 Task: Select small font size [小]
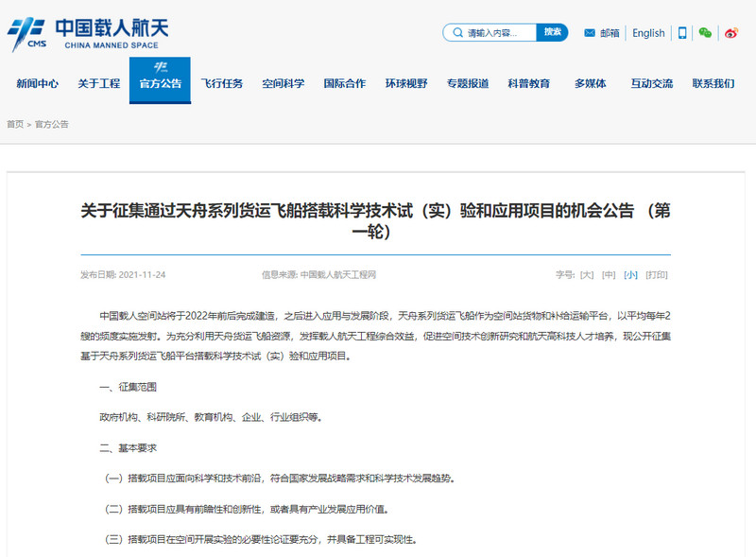(630, 275)
